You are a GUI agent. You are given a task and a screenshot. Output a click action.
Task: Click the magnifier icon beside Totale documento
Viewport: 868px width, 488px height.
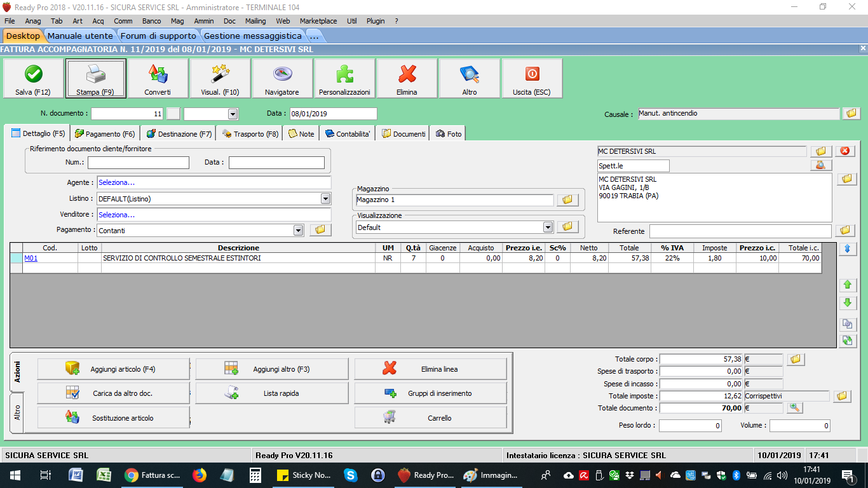click(x=794, y=408)
